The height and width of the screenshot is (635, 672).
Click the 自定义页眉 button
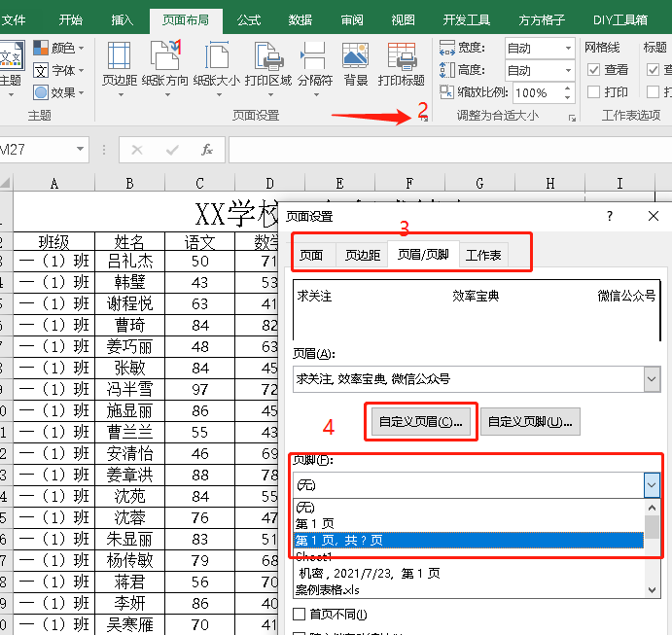click(420, 422)
